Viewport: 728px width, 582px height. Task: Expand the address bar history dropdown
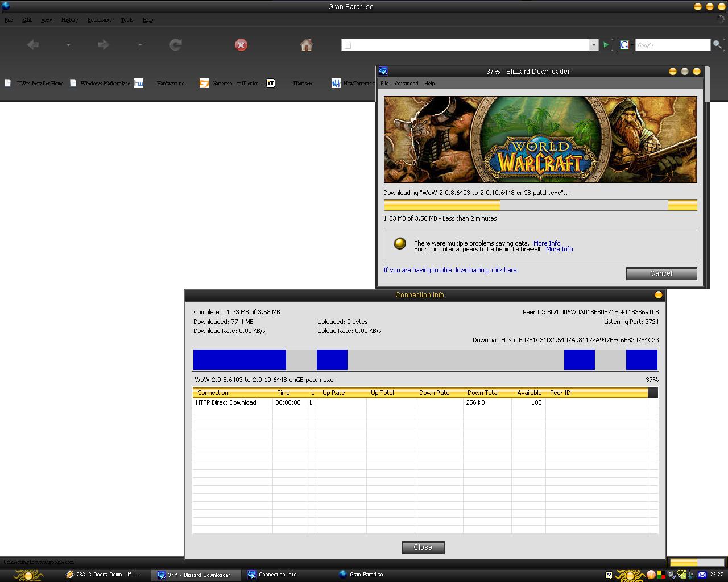pyautogui.click(x=594, y=45)
